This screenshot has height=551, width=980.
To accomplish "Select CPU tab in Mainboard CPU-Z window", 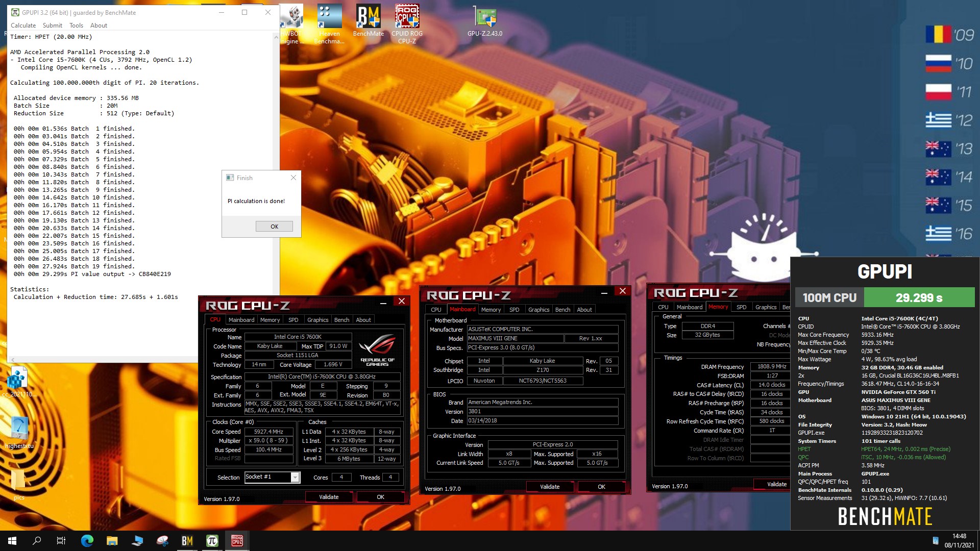I will click(x=436, y=310).
